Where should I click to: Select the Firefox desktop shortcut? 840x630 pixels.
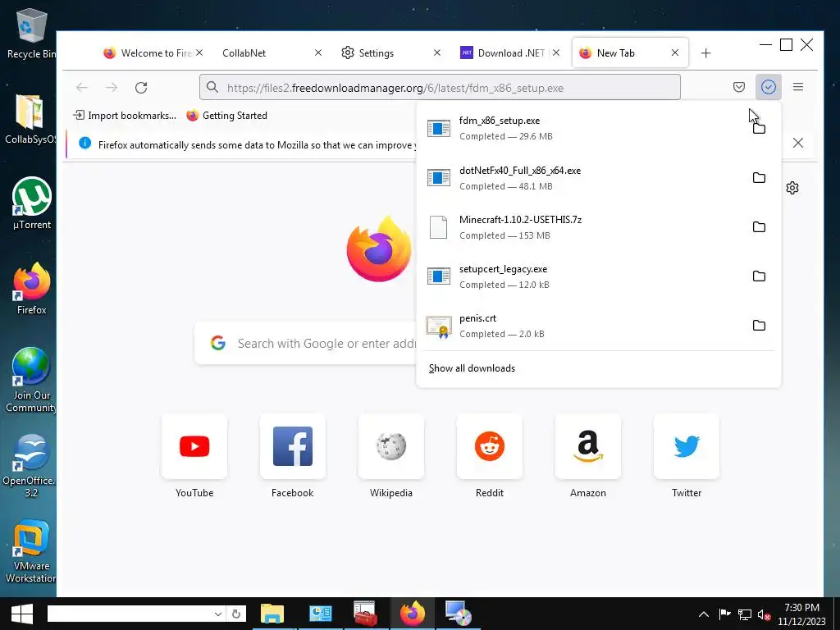tap(32, 289)
